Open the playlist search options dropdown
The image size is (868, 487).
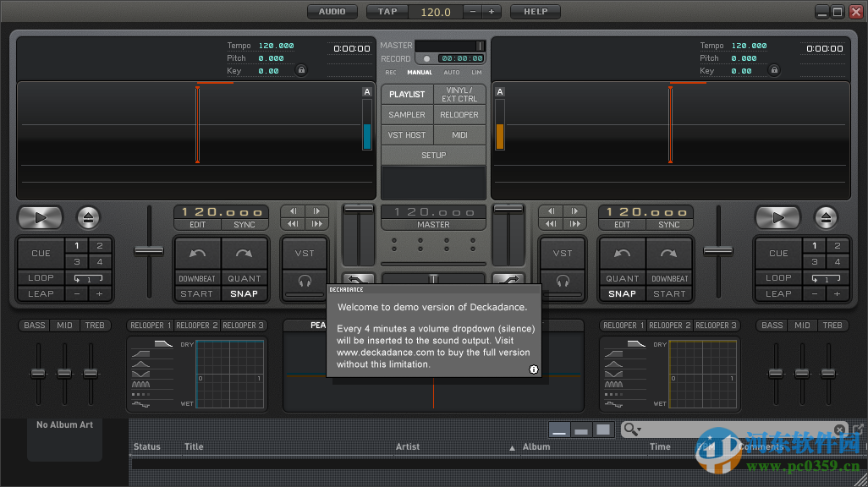(632, 430)
